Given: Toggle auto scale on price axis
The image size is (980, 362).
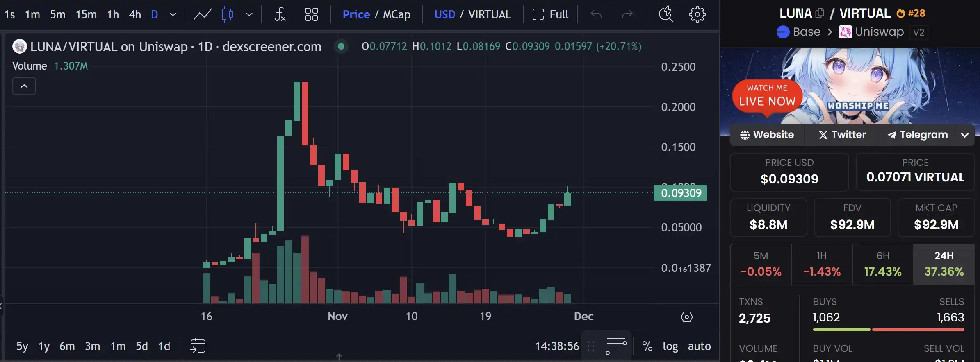Looking at the screenshot, I should point(700,346).
